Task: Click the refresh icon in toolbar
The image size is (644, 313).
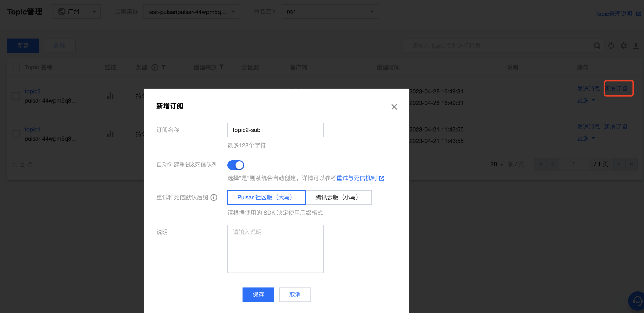Action: click(611, 46)
